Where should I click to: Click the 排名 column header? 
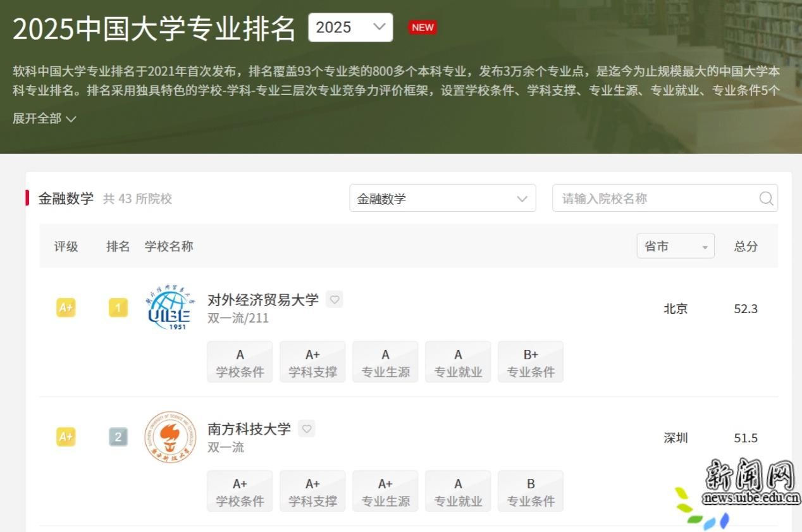(x=118, y=247)
